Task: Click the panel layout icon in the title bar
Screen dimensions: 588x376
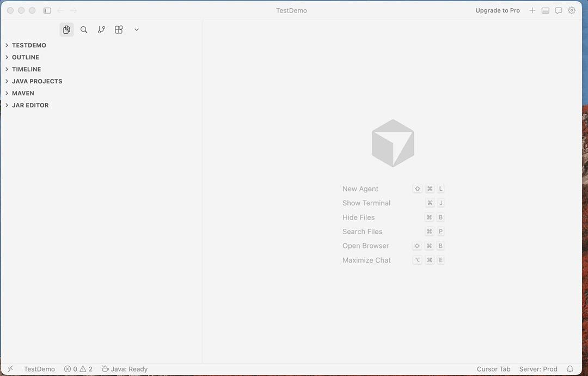Action: coord(545,10)
